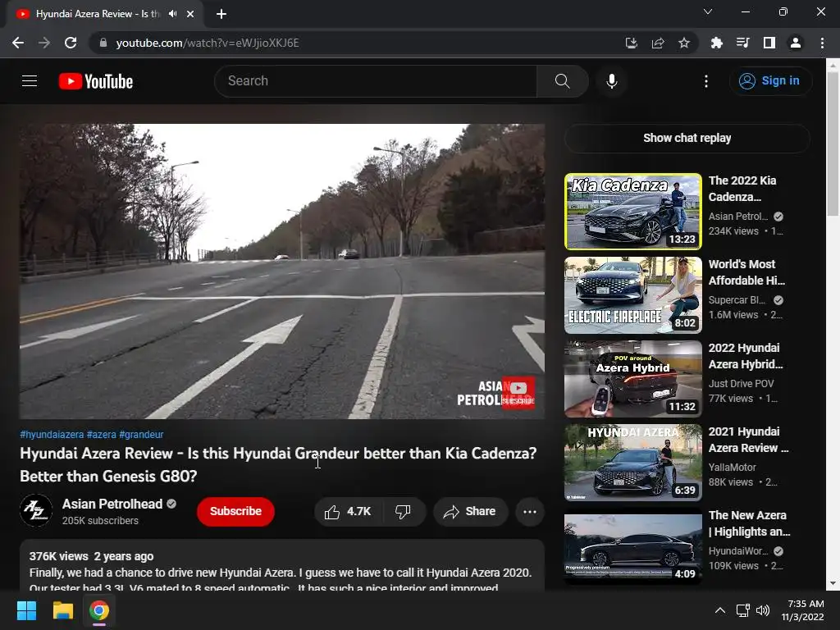The height and width of the screenshot is (630, 840).
Task: Click the search magnifier button
Action: coord(562,81)
